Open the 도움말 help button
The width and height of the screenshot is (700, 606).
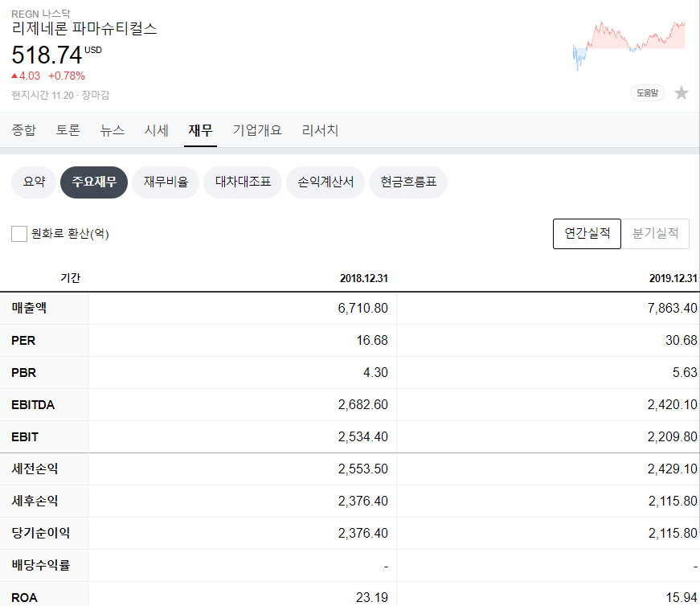(647, 93)
